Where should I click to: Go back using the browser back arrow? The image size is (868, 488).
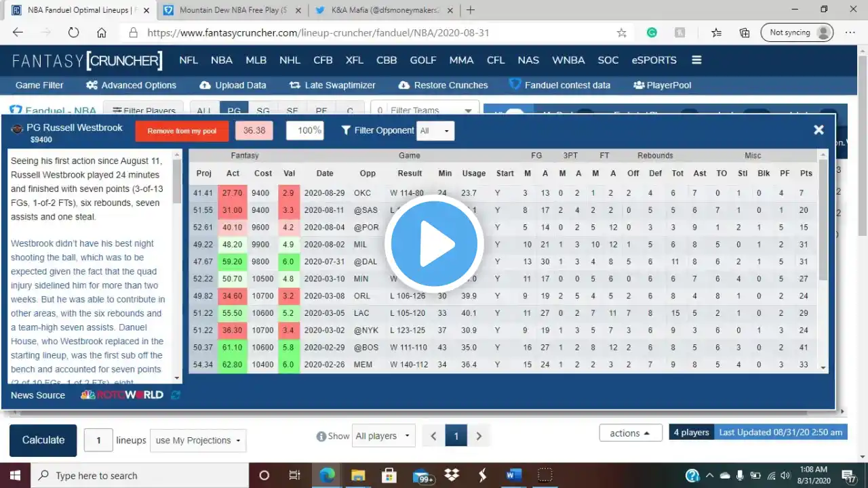[18, 33]
